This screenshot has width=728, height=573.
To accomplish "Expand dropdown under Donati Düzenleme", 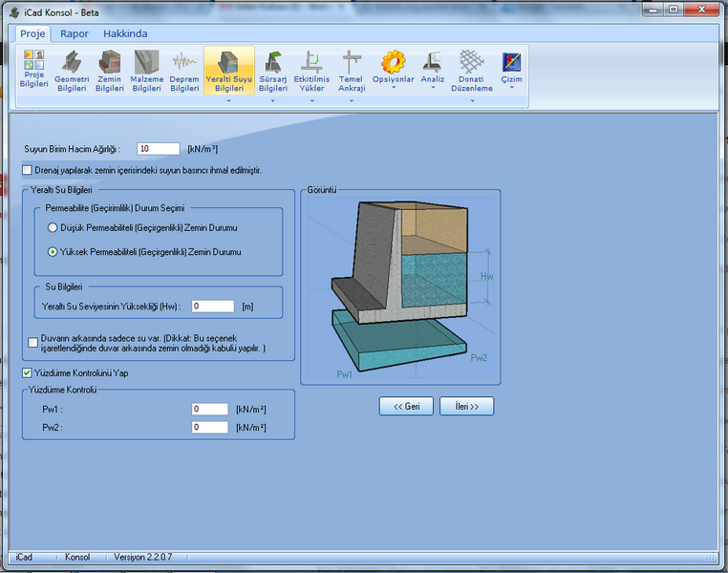I will [x=472, y=100].
